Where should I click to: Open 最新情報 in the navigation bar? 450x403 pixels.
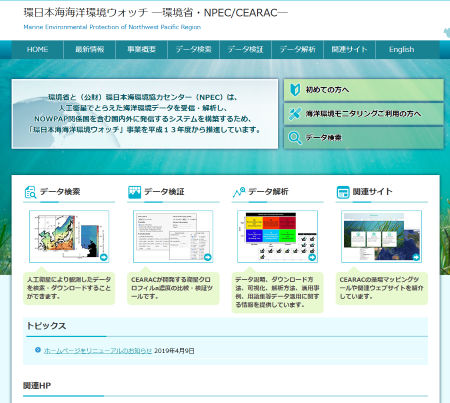coord(90,50)
